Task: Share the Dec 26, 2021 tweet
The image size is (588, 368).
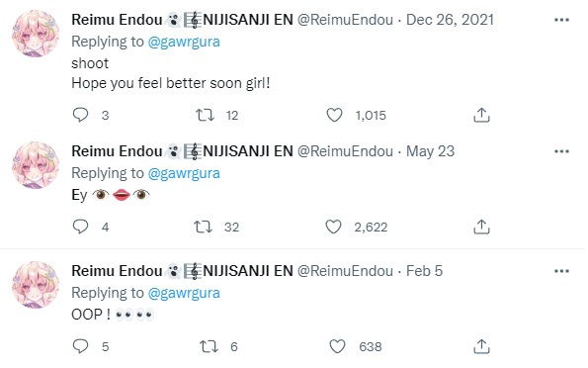Action: coord(481,115)
